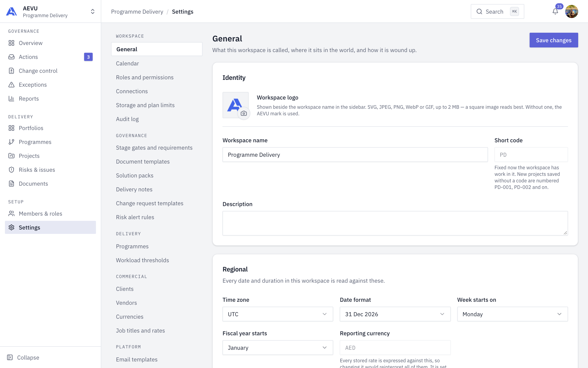
Task: Open the Documents file icon
Action: tap(11, 184)
